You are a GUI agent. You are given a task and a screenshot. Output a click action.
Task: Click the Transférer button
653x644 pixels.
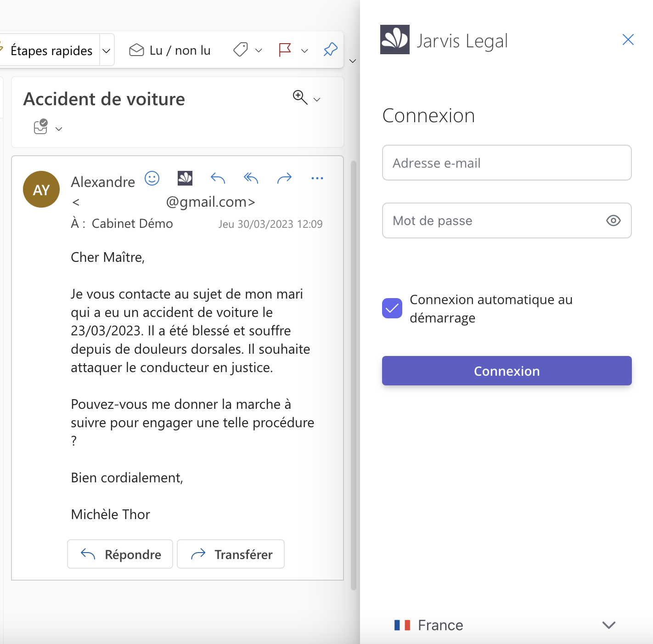[x=231, y=554]
